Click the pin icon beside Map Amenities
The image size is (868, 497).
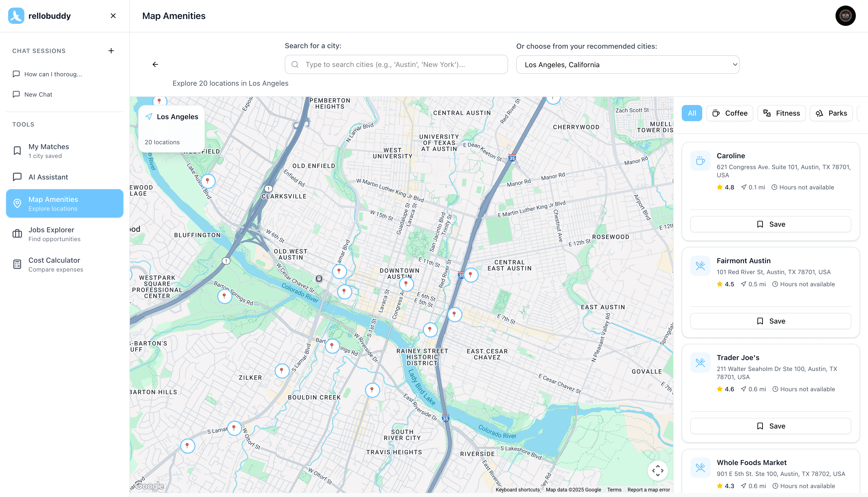pos(17,203)
